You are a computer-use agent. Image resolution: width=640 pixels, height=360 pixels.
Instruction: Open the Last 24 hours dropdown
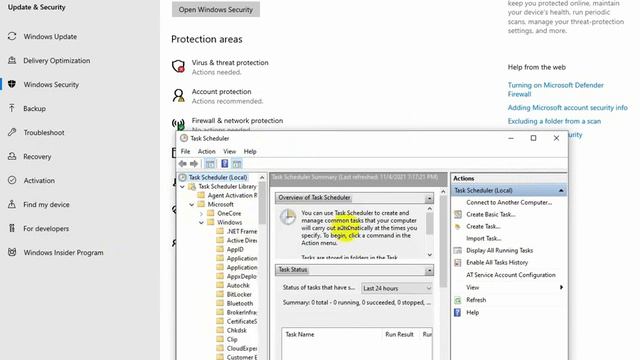click(397, 288)
